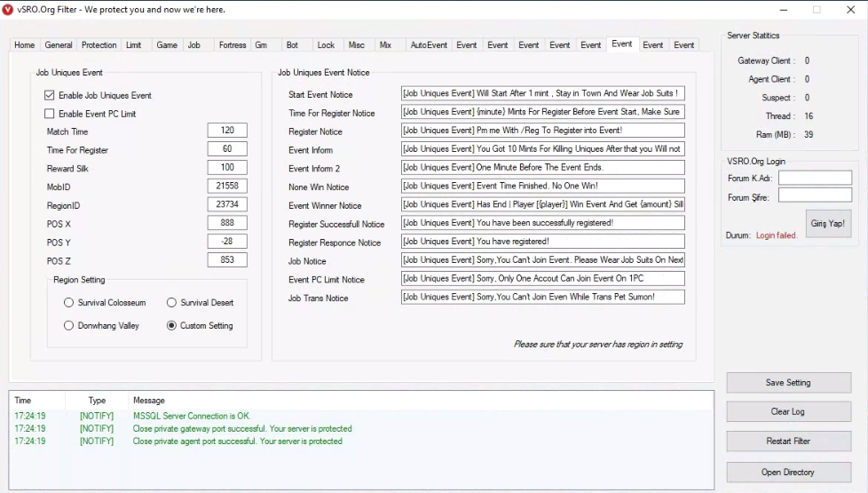The image size is (868, 493).
Task: Focus the Forum K.Adı username field
Action: (x=815, y=178)
